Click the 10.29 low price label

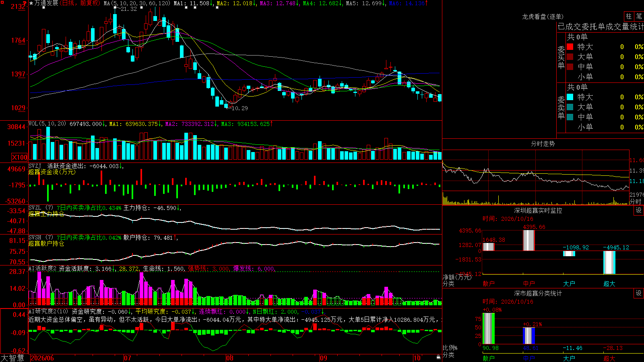240,108
